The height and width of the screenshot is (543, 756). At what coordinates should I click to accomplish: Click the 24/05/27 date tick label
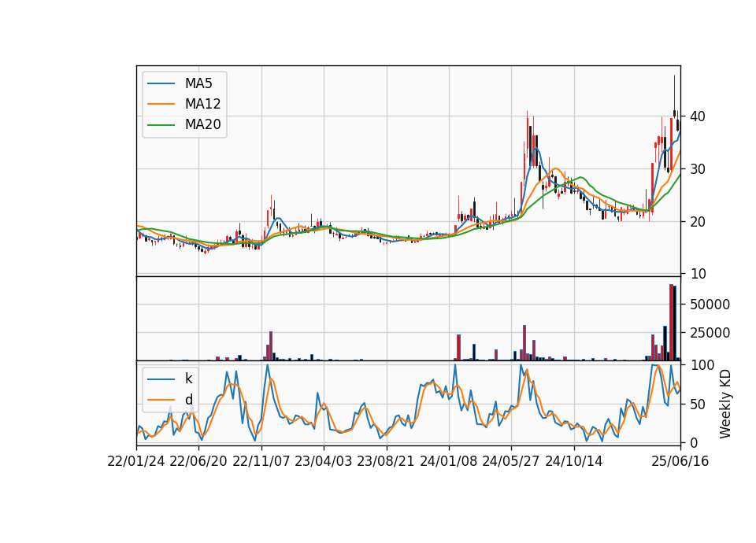511,461
